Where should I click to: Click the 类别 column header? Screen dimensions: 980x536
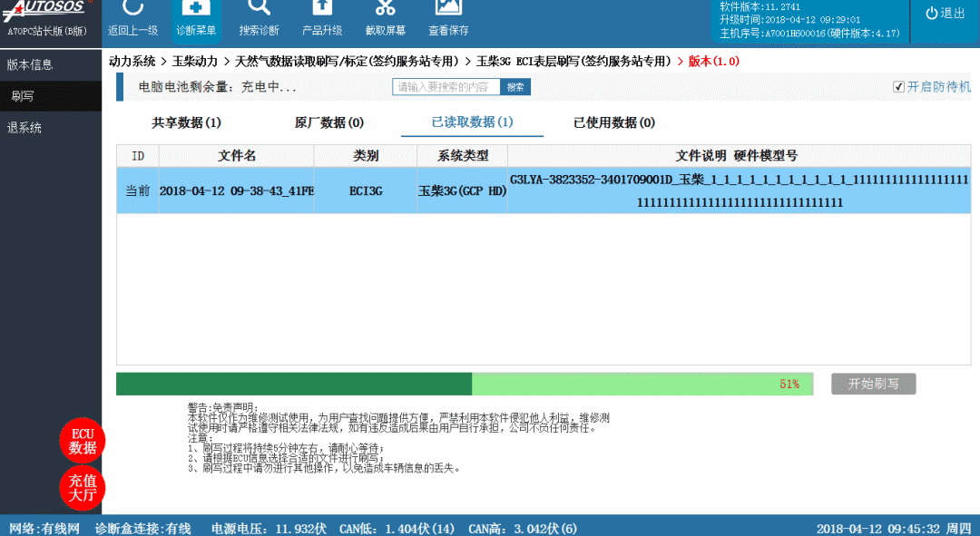pyautogui.click(x=366, y=156)
